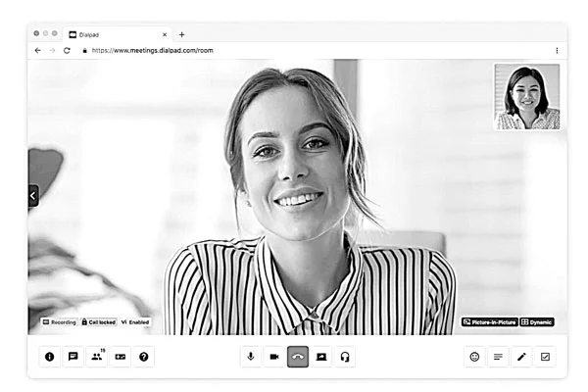This screenshot has width=588, height=392.
Task: Open the help question mark icon
Action: (144, 357)
